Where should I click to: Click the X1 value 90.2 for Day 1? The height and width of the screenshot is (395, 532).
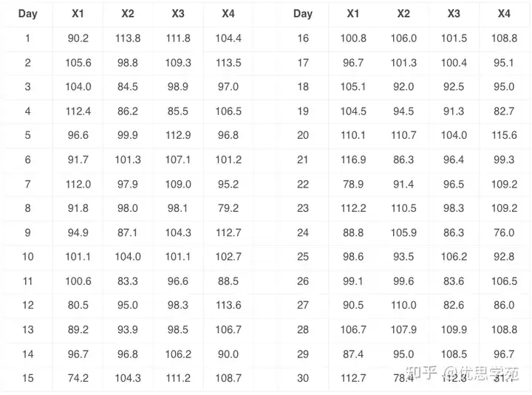click(78, 38)
